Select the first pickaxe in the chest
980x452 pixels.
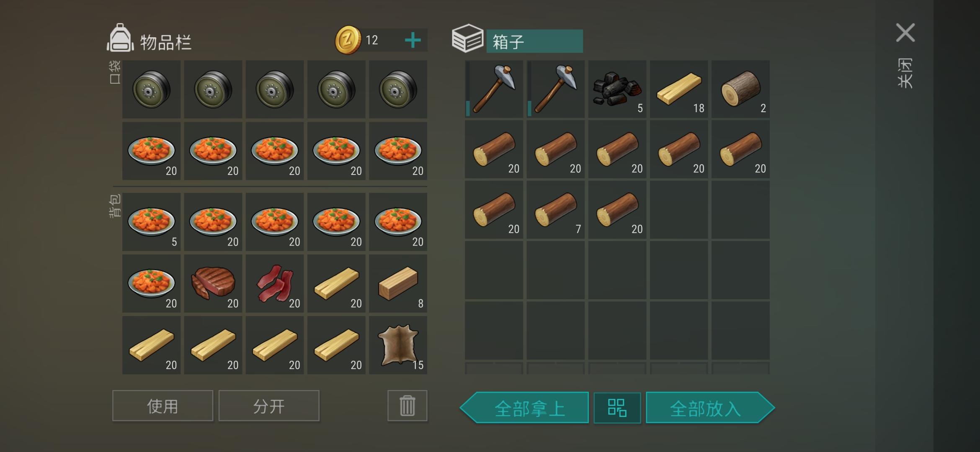pyautogui.click(x=494, y=89)
